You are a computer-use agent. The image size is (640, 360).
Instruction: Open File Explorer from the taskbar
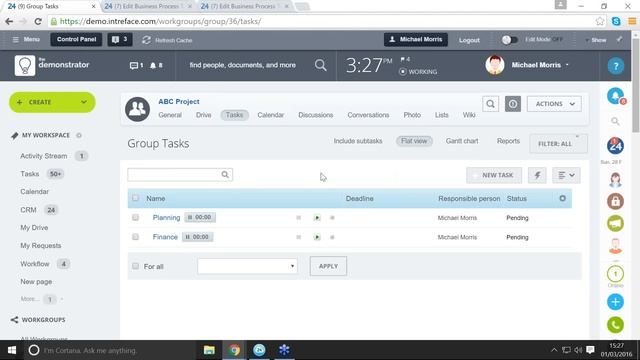click(x=209, y=350)
